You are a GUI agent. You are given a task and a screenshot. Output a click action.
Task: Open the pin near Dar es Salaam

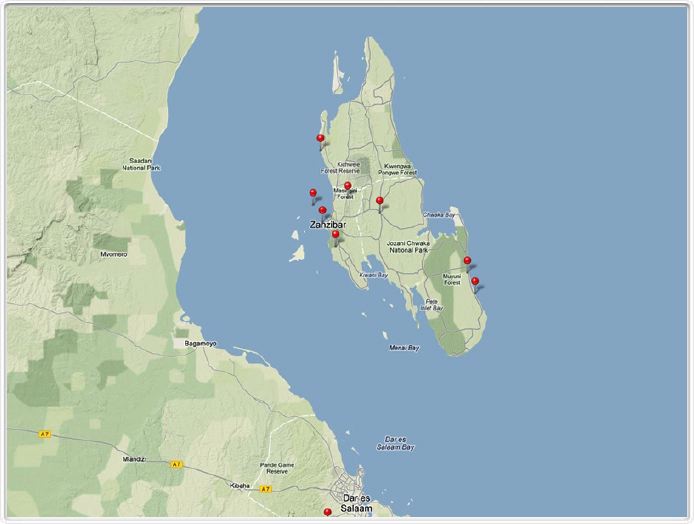(327, 512)
